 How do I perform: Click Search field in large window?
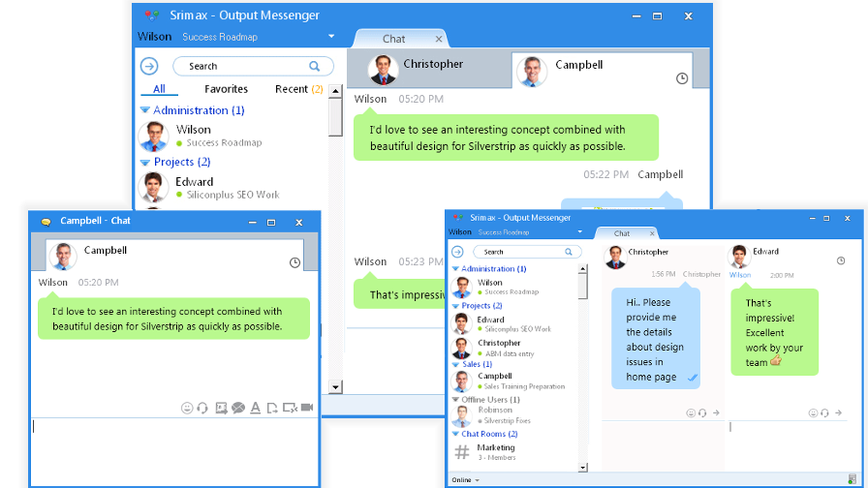[253, 67]
